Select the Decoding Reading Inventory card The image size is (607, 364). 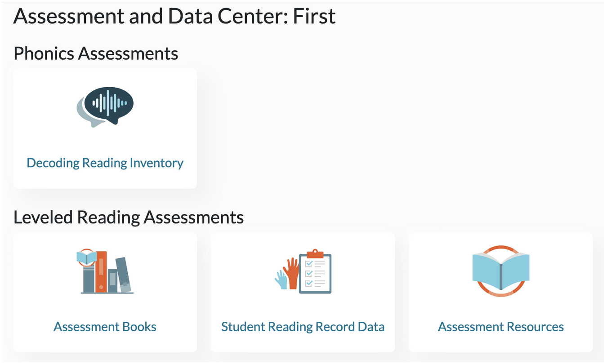point(105,129)
